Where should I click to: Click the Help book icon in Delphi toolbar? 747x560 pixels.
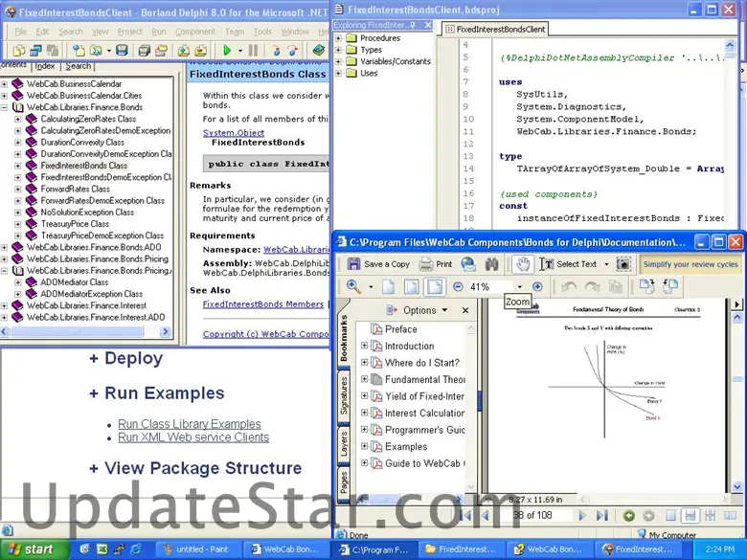coord(319,50)
